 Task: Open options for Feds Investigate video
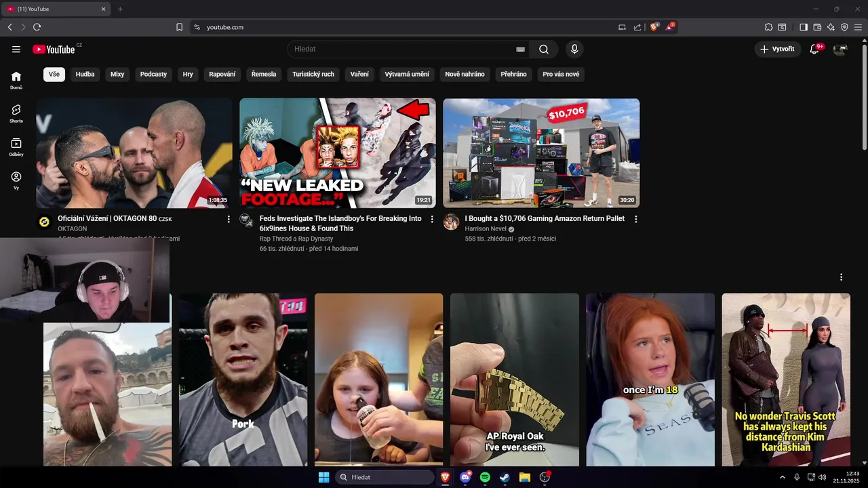(432, 219)
